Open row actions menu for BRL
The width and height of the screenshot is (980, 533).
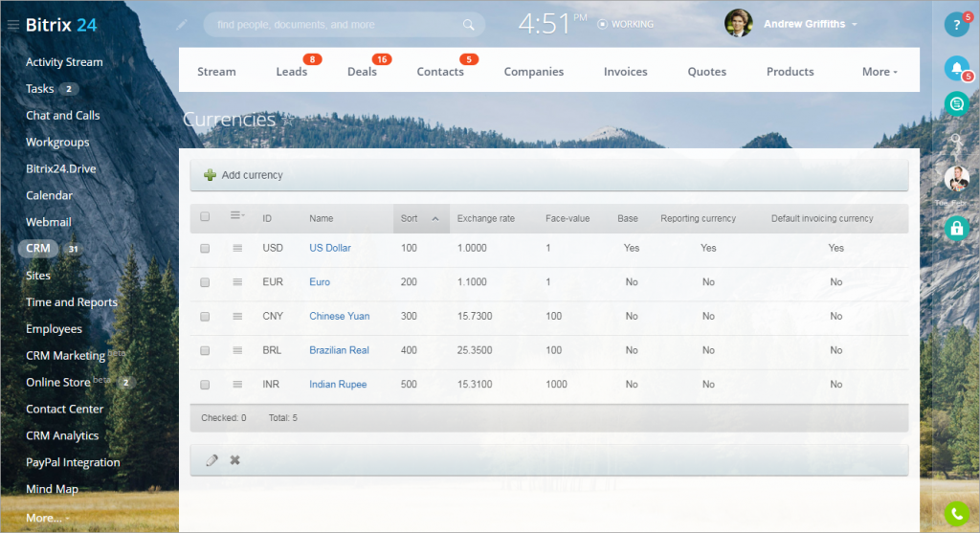click(237, 350)
